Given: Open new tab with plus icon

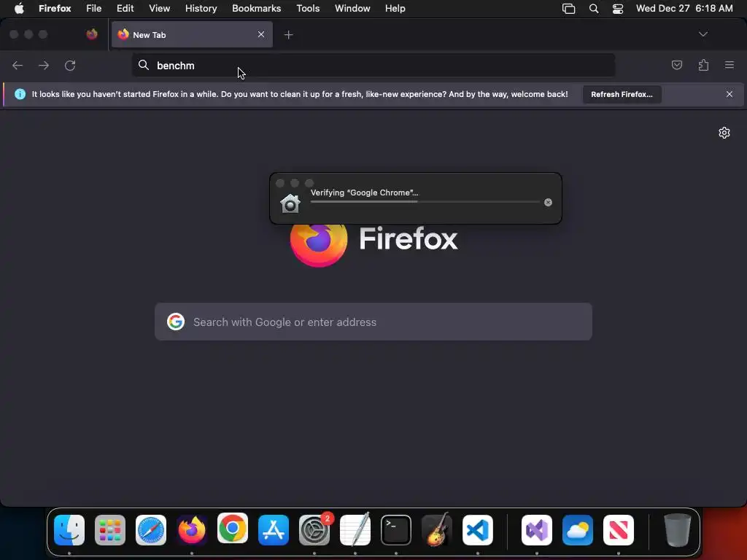Looking at the screenshot, I should coord(288,35).
